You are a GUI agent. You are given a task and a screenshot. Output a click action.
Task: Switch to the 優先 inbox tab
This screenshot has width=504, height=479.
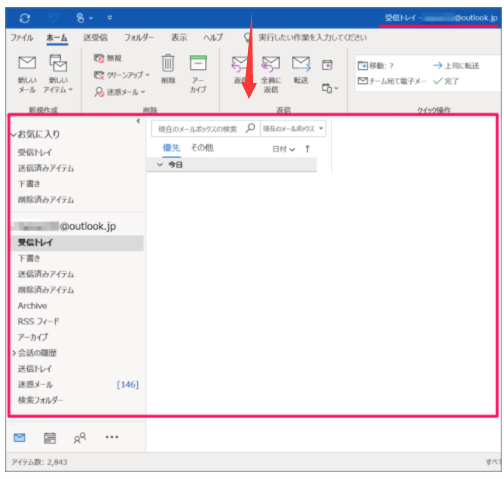(x=171, y=148)
